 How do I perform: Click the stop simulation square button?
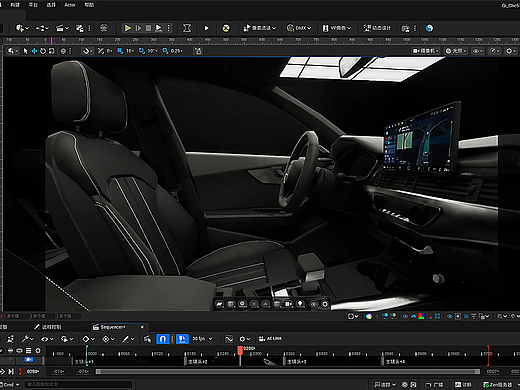click(148, 28)
